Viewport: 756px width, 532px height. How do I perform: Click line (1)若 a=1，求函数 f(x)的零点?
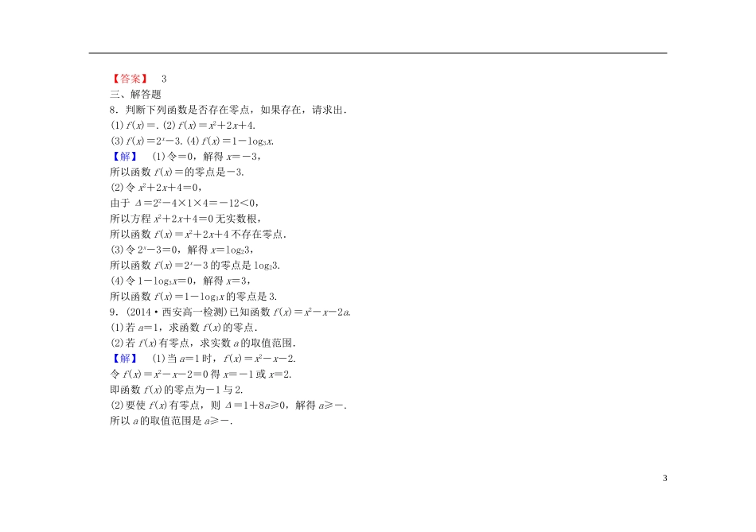pyautogui.click(x=184, y=327)
